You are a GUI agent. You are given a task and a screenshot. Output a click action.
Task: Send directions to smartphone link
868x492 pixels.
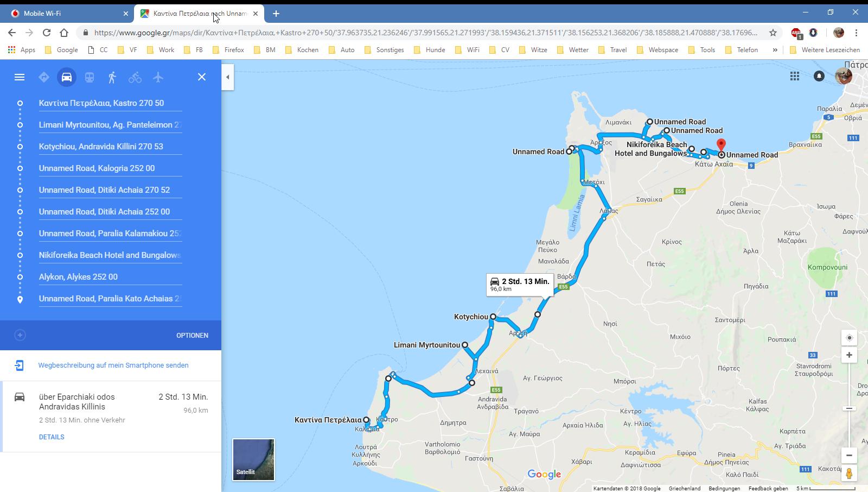tap(113, 365)
